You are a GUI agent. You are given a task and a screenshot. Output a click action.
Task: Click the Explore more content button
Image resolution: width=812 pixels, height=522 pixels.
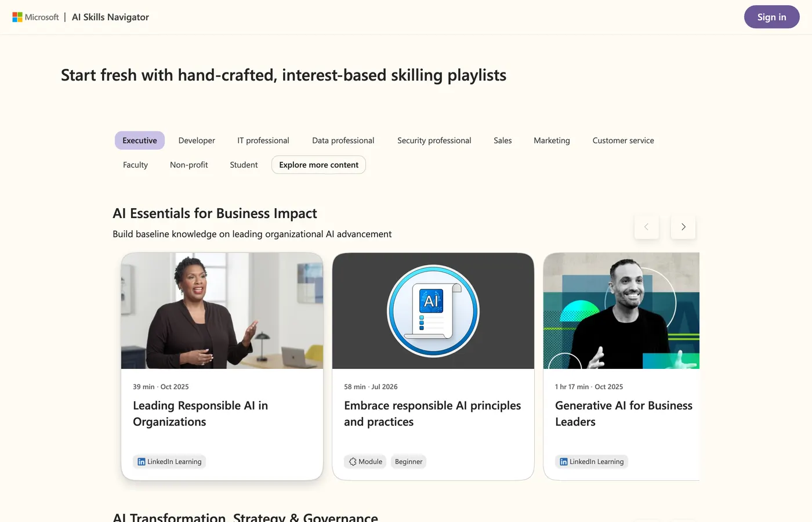pos(318,165)
